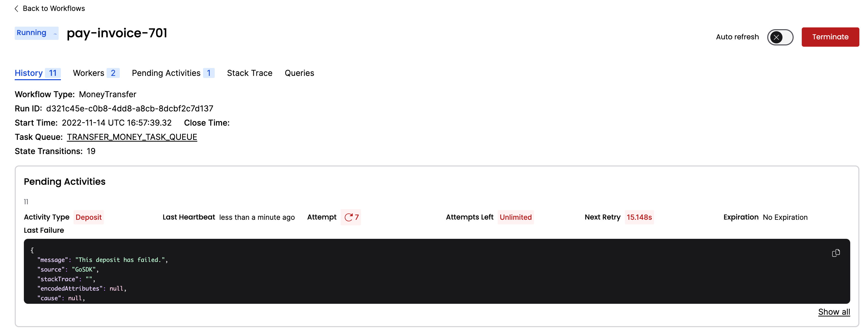Image resolution: width=868 pixels, height=335 pixels.
Task: Open the TRANSFER_MONEY_TASK_QUEUE link
Action: 132,137
